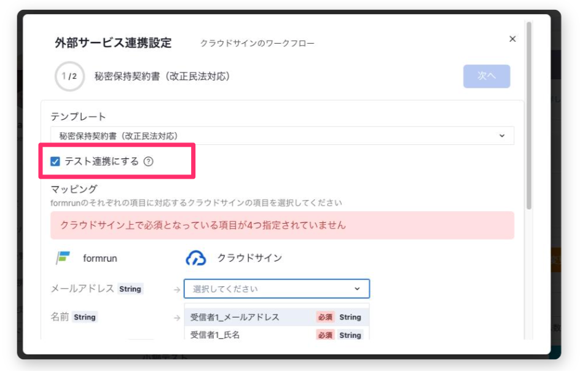Open the メールアドレス mapping dropdown
588x371 pixels.
pyautogui.click(x=276, y=289)
